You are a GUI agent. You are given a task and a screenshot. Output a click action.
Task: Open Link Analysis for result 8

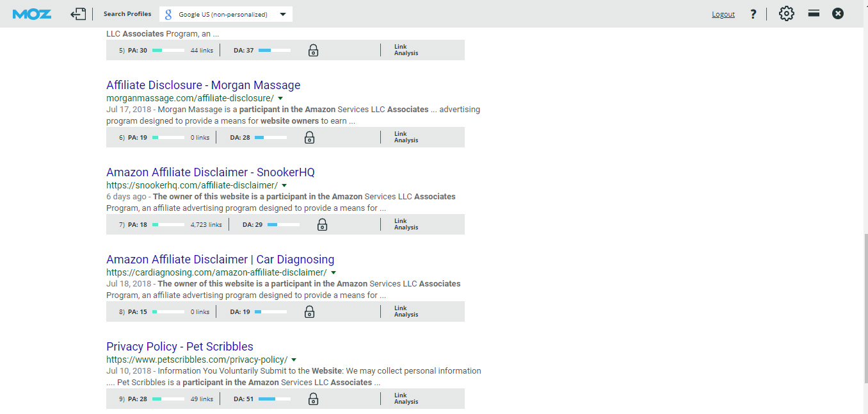pyautogui.click(x=406, y=311)
